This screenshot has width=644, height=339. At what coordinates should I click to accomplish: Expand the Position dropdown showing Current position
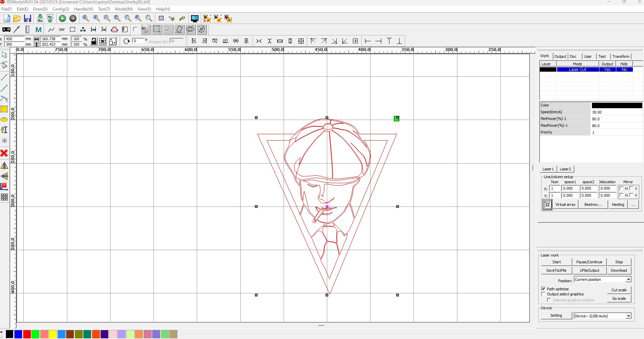(628, 280)
